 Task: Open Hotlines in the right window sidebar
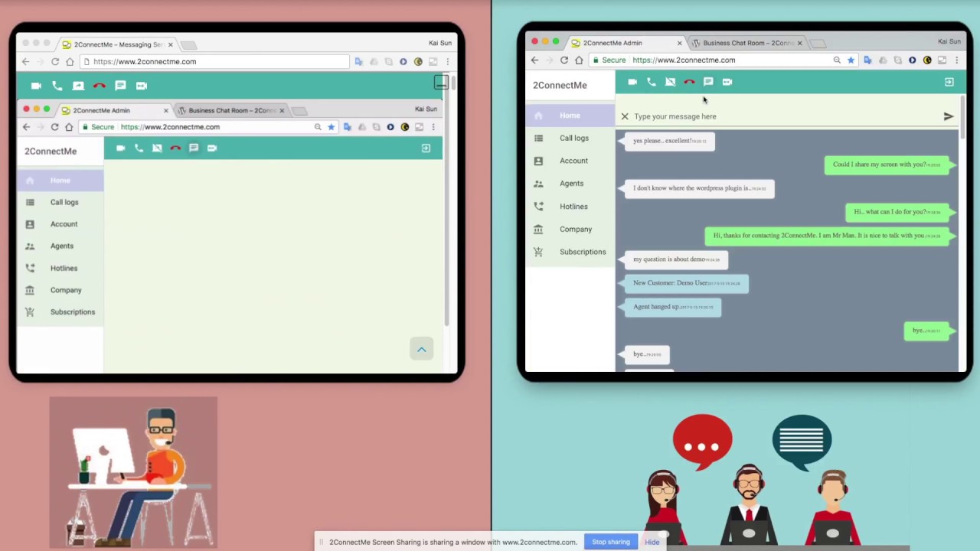[571, 207]
